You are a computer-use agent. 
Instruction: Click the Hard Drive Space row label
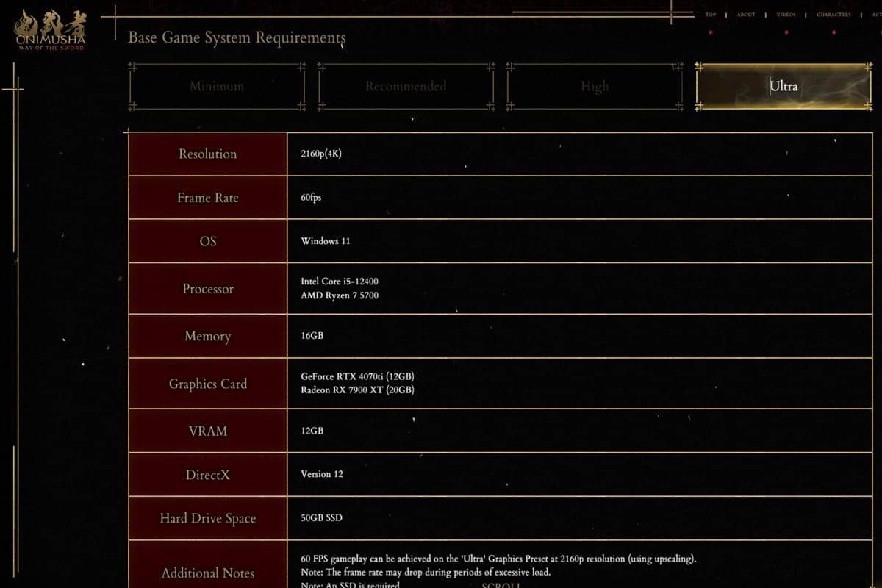click(208, 518)
